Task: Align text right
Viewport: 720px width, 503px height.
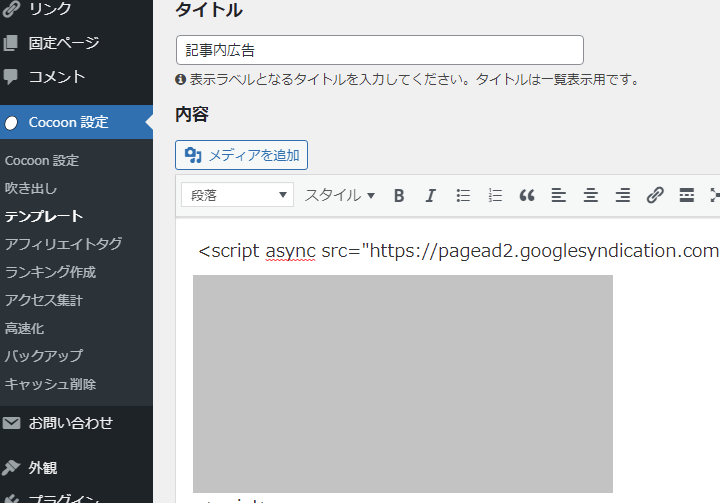Action: (x=623, y=196)
